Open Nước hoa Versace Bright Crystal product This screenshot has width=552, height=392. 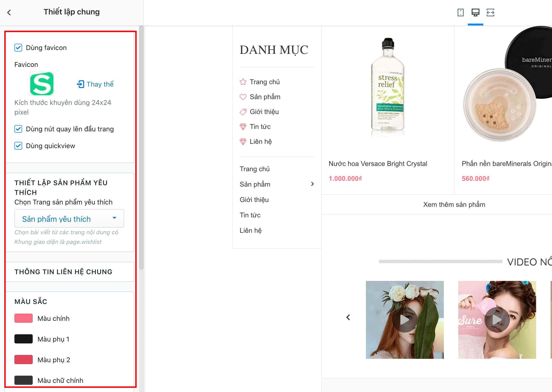(378, 164)
